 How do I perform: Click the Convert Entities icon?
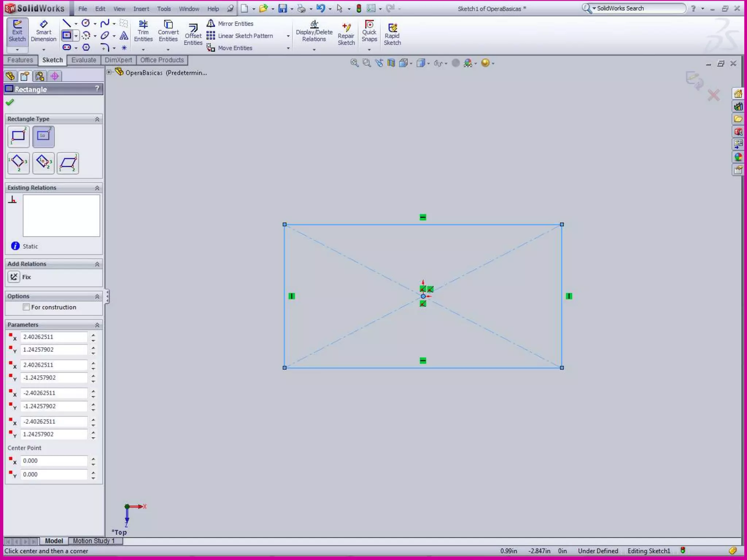pos(168,31)
